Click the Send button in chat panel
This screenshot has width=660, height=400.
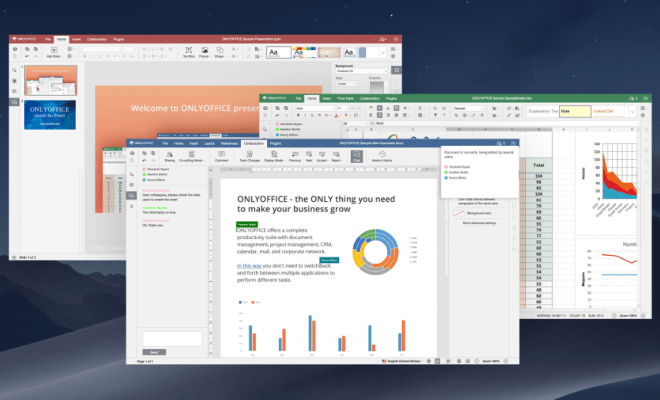[x=154, y=352]
